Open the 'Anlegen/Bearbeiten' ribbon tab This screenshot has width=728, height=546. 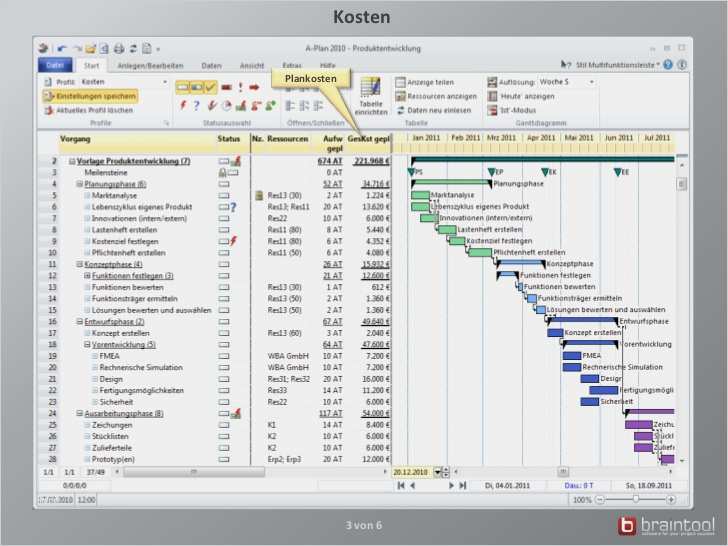pos(150,65)
